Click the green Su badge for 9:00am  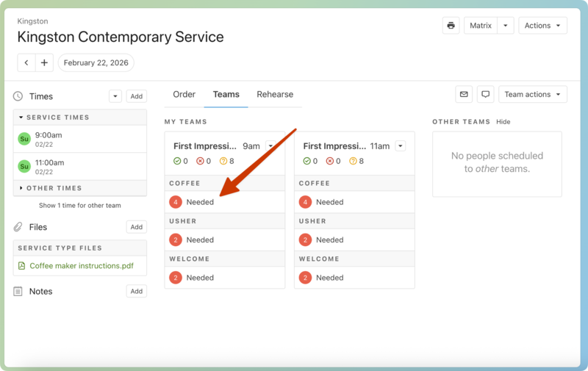point(24,139)
